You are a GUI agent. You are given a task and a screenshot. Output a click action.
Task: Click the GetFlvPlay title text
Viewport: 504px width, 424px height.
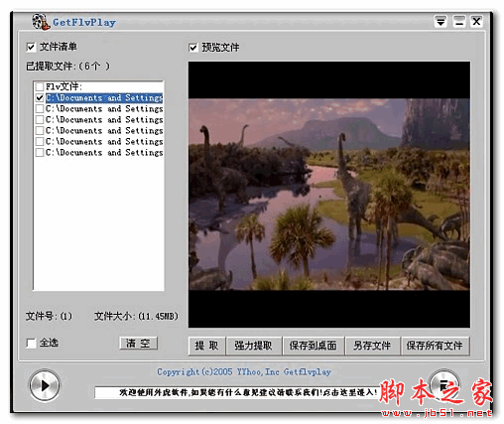pyautogui.click(x=84, y=23)
